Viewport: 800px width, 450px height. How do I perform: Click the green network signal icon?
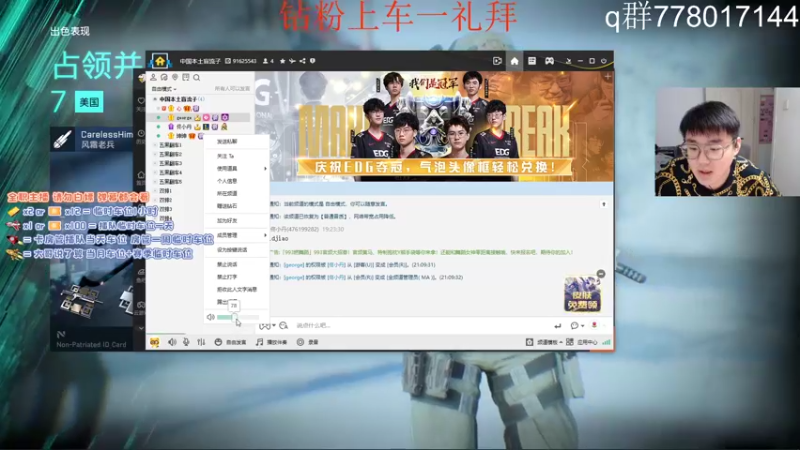(x=606, y=342)
